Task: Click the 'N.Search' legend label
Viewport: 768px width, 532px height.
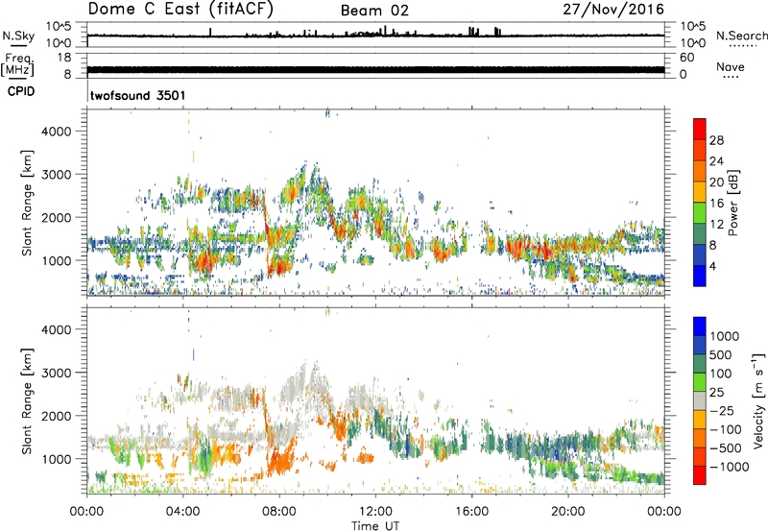Action: pos(741,36)
